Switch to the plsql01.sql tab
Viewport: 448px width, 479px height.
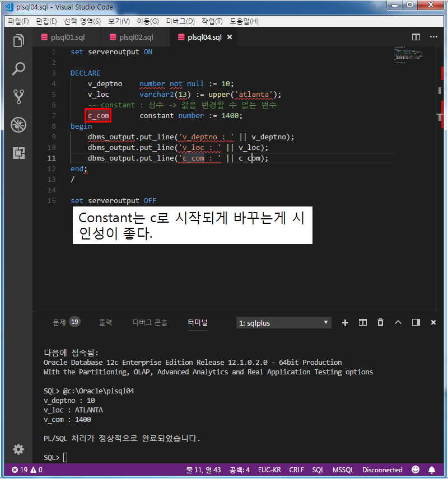coord(67,37)
